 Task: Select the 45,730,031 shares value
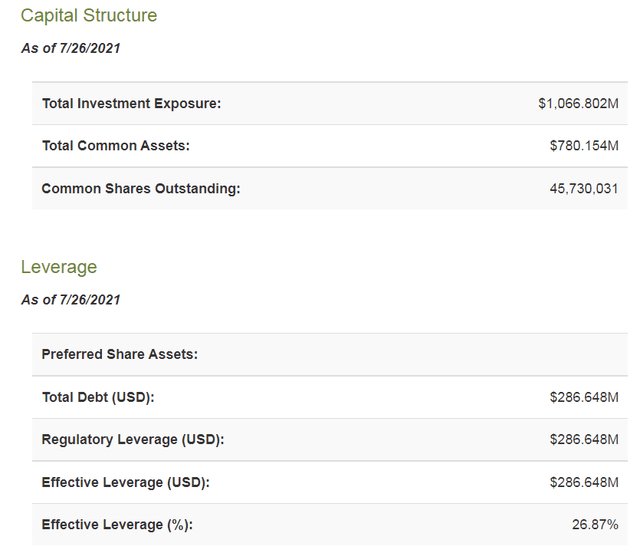[x=585, y=188]
